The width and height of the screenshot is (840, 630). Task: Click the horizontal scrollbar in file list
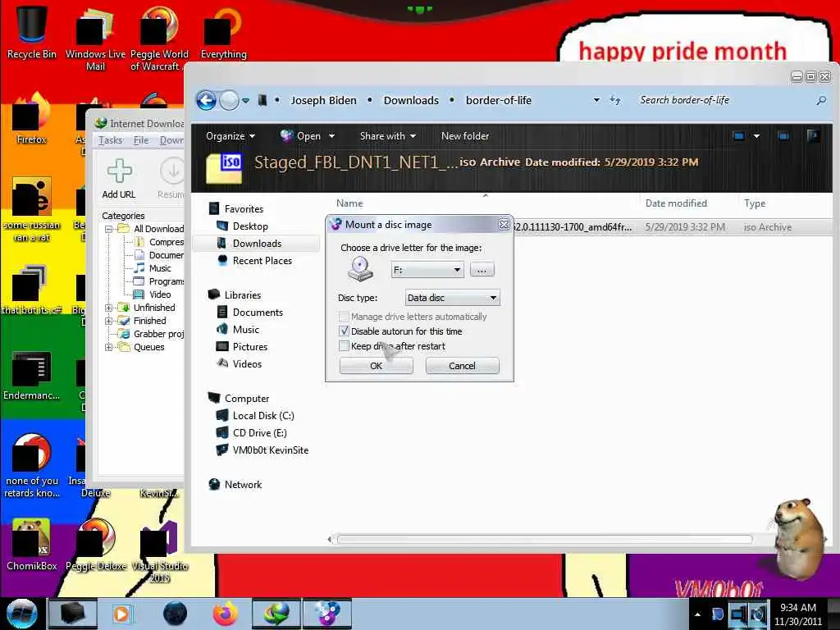(545, 539)
